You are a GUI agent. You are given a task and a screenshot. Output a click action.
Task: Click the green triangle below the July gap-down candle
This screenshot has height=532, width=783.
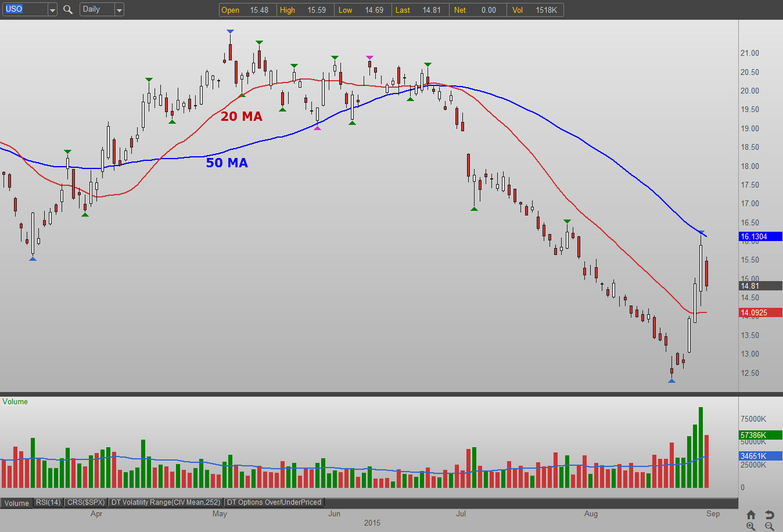click(x=474, y=209)
